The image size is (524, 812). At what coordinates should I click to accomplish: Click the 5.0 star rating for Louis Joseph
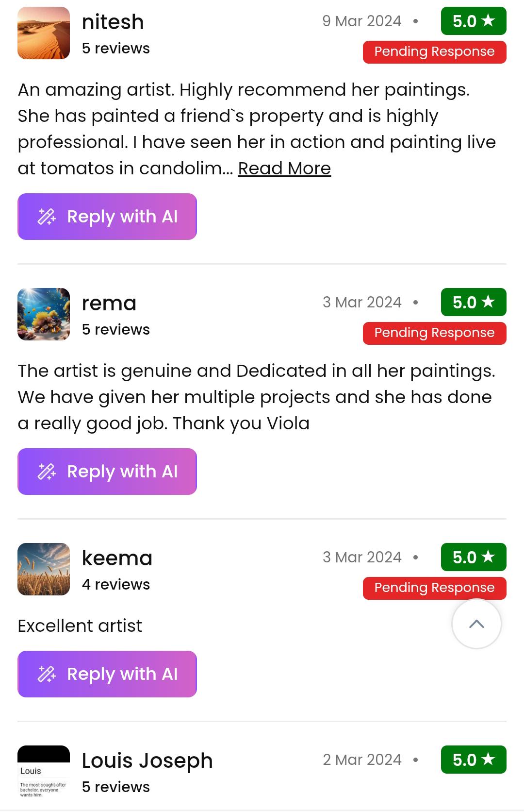(x=473, y=760)
